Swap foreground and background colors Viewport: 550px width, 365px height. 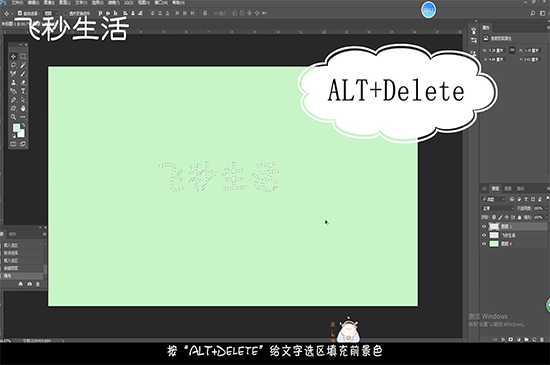pyautogui.click(x=23, y=125)
